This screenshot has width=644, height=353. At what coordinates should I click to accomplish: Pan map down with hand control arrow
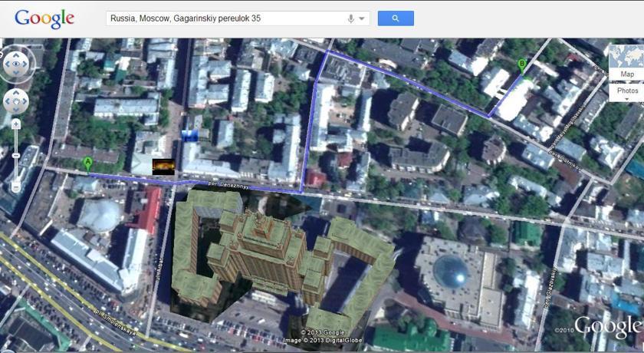[x=15, y=111]
